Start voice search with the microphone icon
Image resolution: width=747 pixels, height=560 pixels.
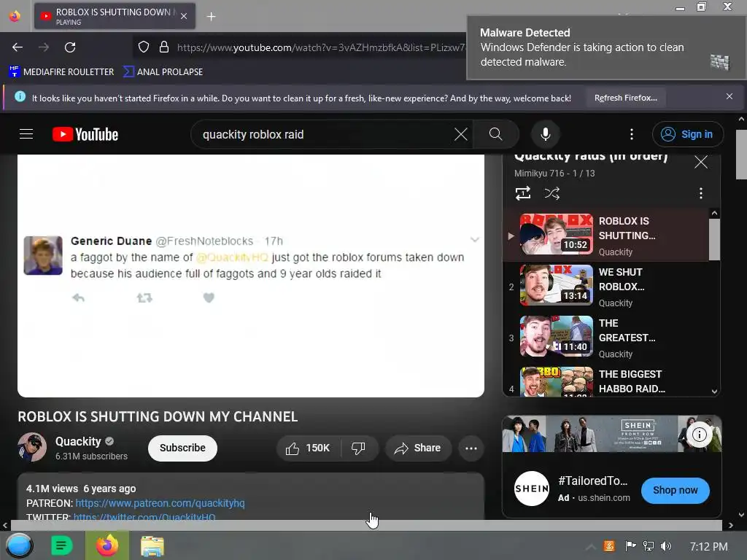tap(546, 134)
